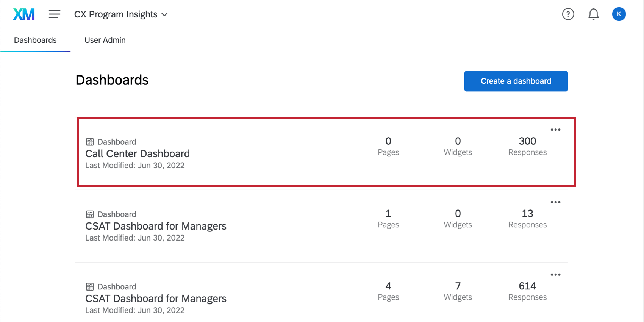Open the user account avatar K
The image size is (644, 322).
coord(619,14)
